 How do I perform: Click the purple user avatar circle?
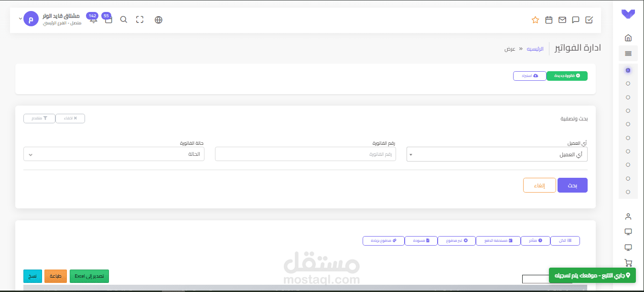pos(31,19)
